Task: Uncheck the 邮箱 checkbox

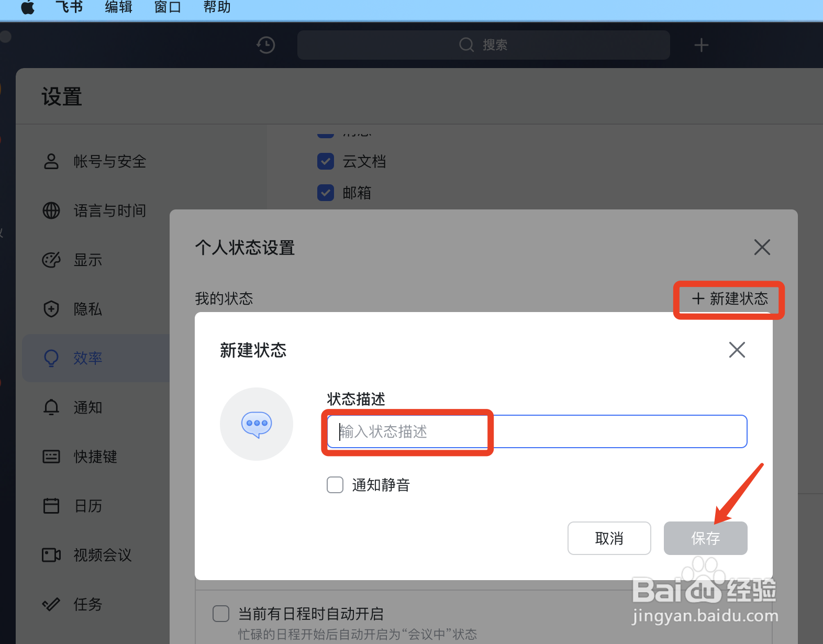Action: [x=326, y=193]
